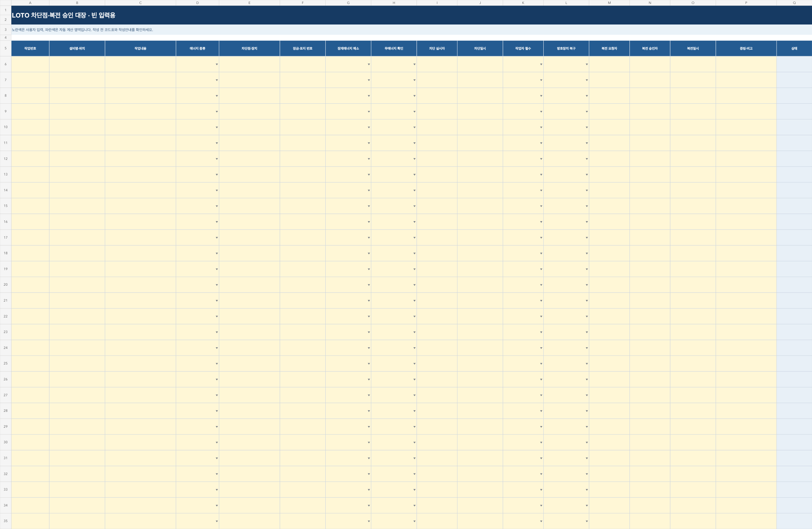Click the 잠금·표지 번호 cell in row 13

[x=302, y=174]
